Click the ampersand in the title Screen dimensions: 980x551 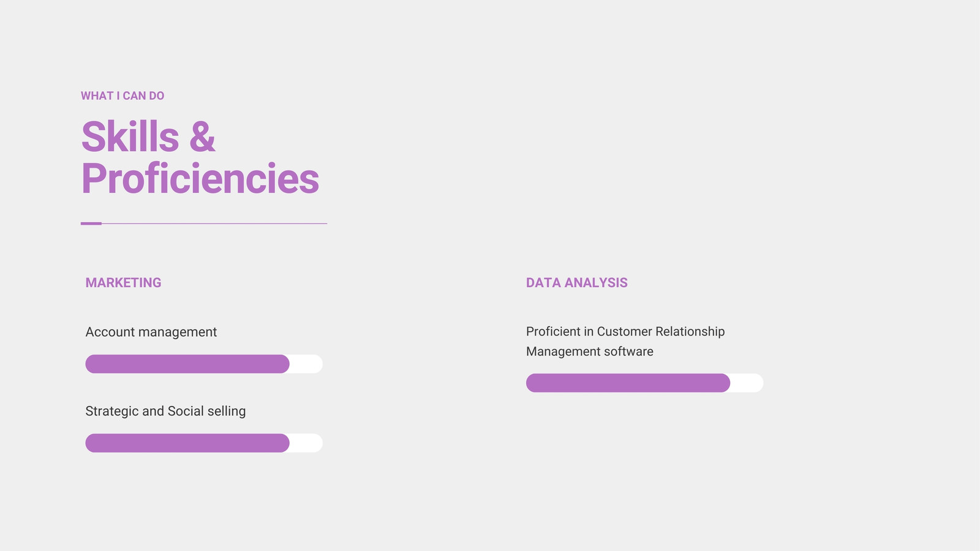click(202, 137)
